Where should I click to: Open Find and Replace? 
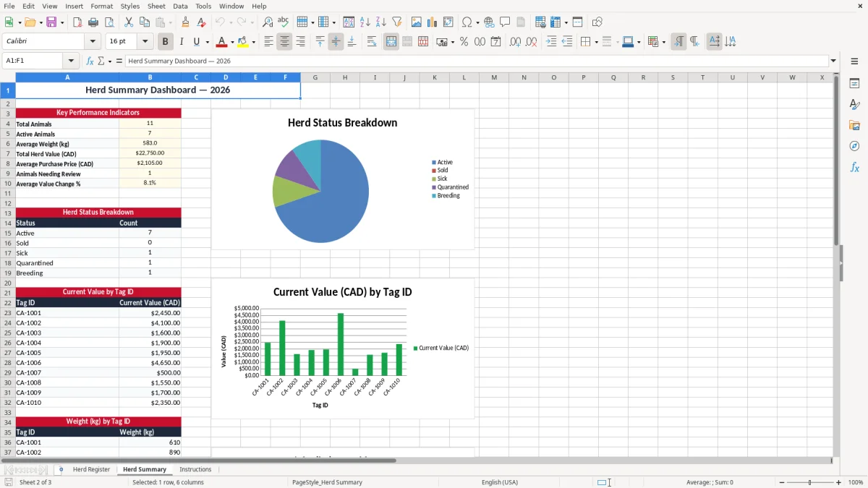(x=268, y=22)
